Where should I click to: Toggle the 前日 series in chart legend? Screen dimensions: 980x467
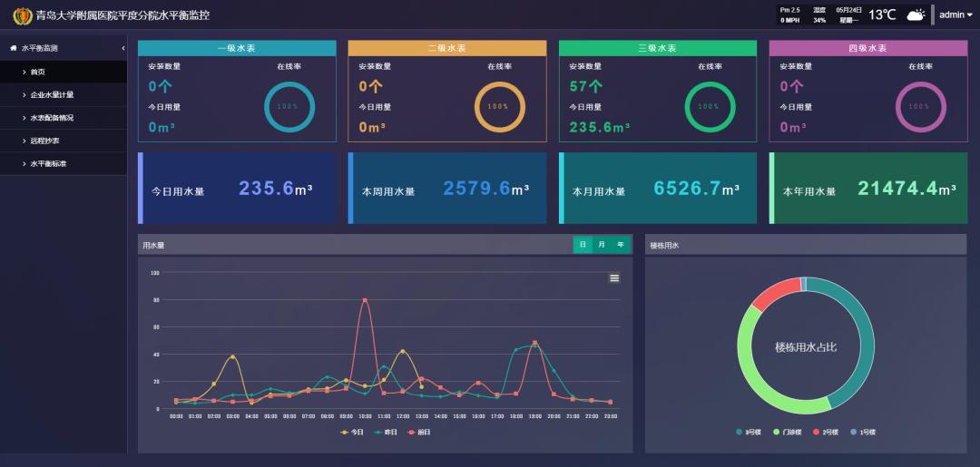[419, 432]
